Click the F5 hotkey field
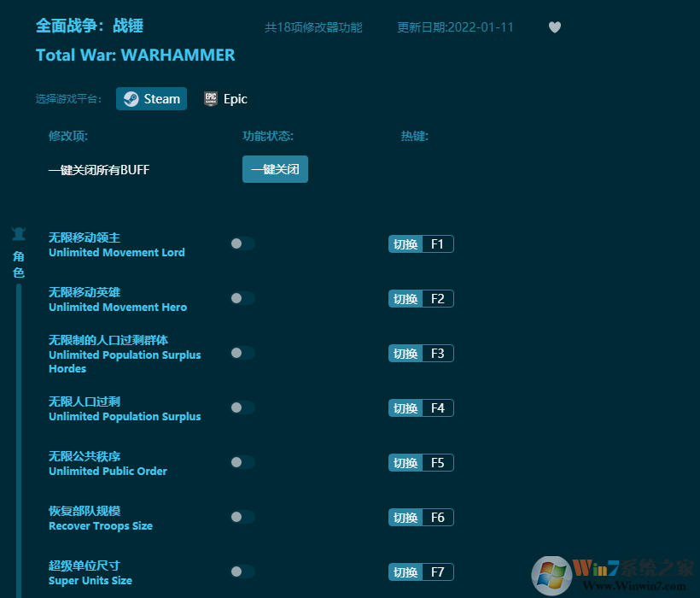 (438, 463)
